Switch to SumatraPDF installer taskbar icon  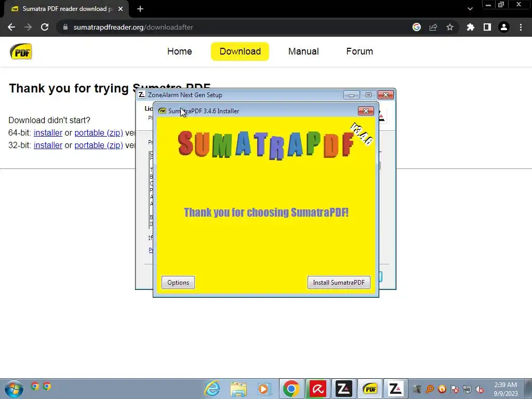370,389
